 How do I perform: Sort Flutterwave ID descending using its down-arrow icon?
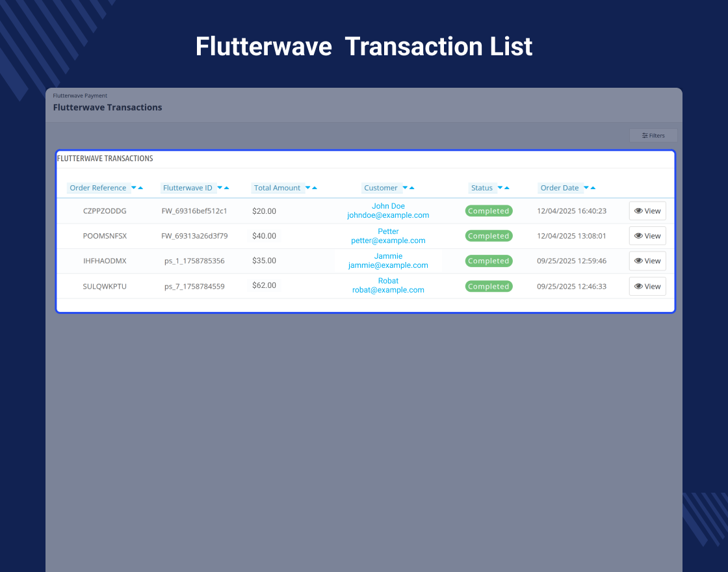point(220,187)
